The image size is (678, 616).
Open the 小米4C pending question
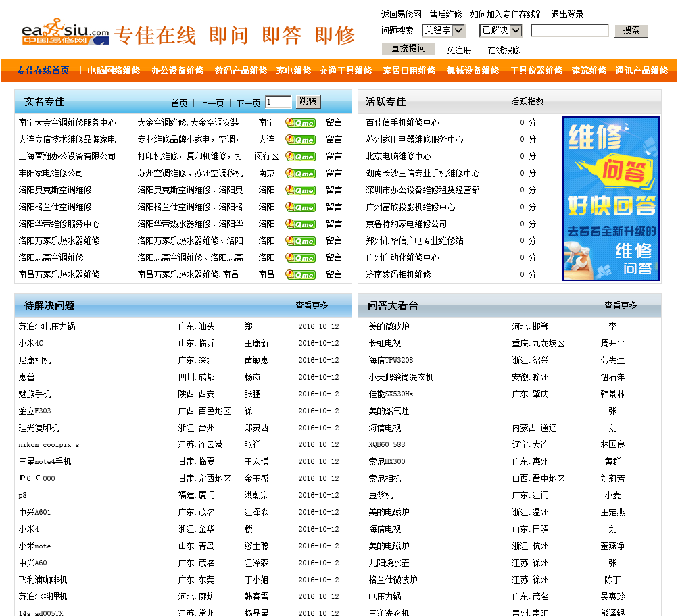[30, 343]
